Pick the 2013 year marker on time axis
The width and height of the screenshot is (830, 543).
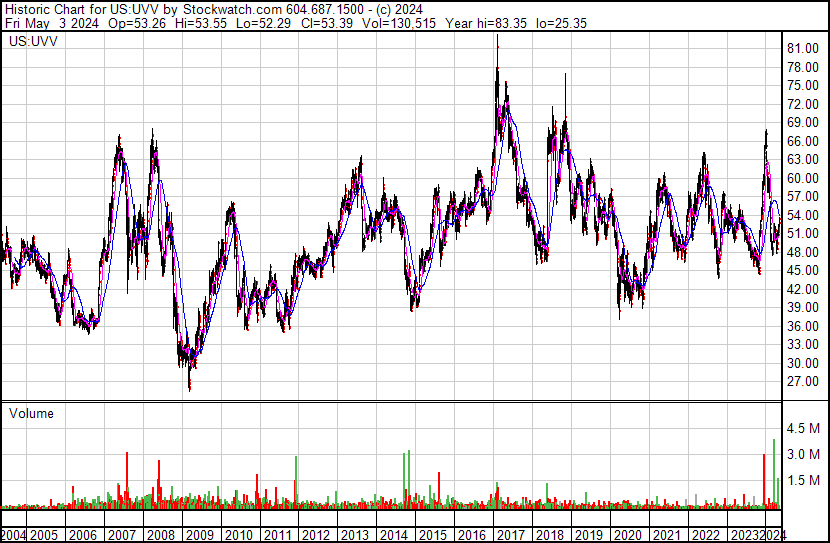pos(354,535)
